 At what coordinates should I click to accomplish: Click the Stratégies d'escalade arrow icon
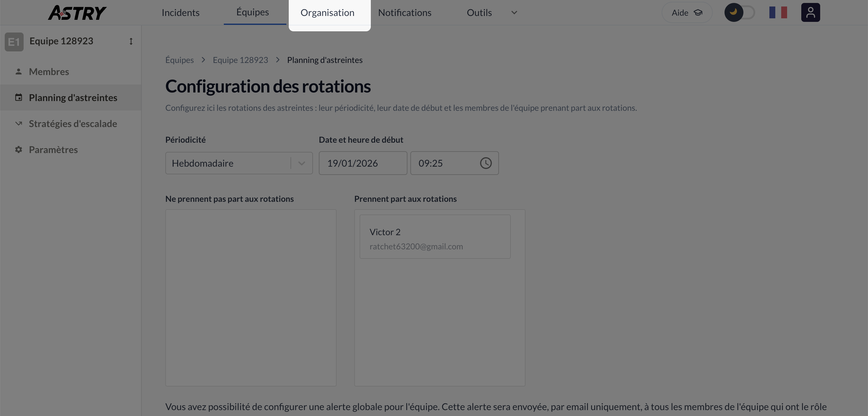click(x=19, y=123)
